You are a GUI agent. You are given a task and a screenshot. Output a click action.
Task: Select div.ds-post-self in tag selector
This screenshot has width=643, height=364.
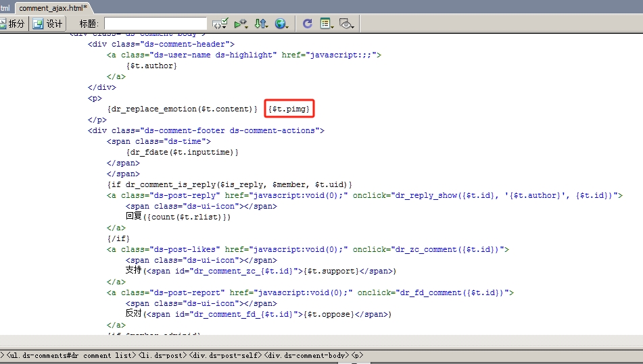223,355
